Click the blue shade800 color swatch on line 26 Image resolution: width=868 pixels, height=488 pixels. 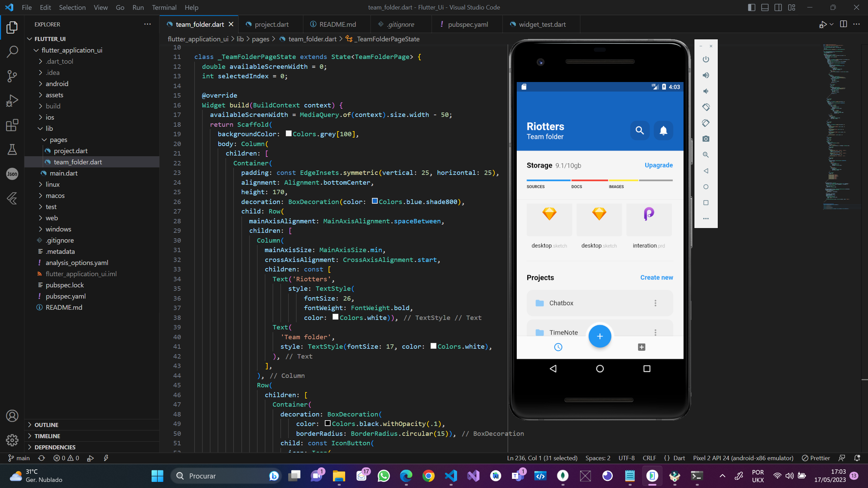tap(374, 201)
